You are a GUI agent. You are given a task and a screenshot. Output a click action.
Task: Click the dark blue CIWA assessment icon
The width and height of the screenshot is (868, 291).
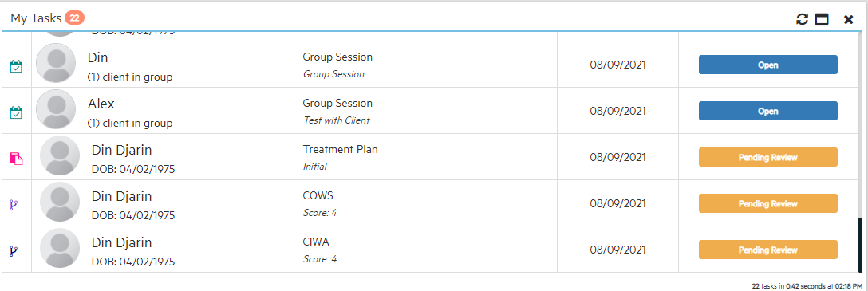(x=14, y=251)
